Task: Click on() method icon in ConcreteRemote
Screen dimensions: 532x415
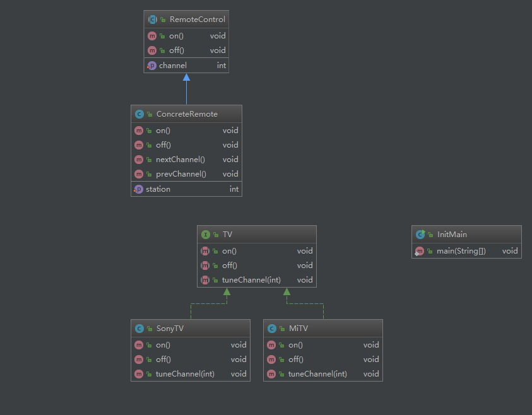Action: click(139, 131)
